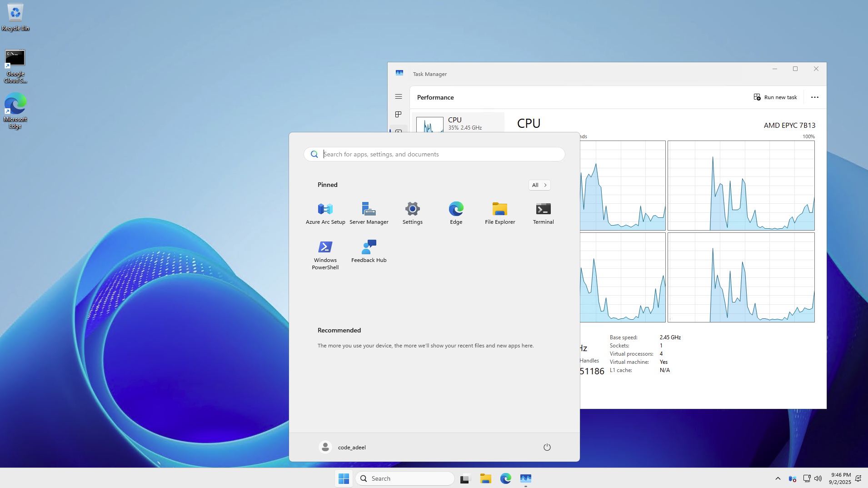The image size is (868, 488).
Task: Click the Handles count 51186
Action: point(592,371)
